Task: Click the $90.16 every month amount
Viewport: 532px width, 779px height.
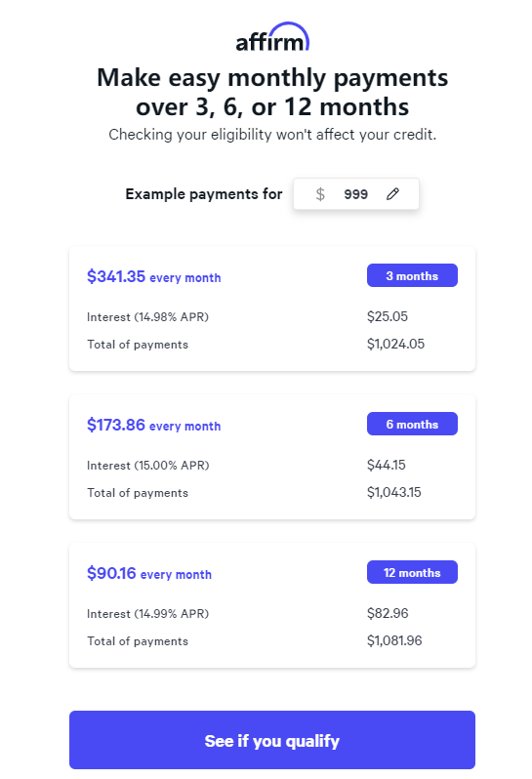Action: pos(149,573)
